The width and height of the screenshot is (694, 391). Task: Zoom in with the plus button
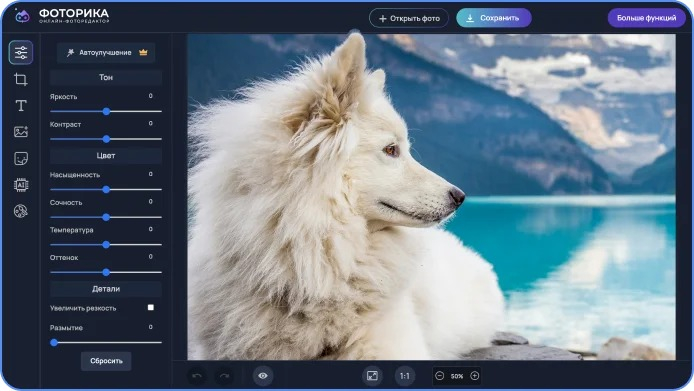coord(474,376)
